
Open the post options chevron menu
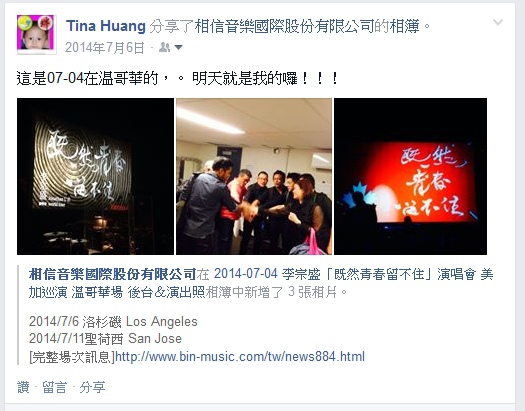point(498,22)
